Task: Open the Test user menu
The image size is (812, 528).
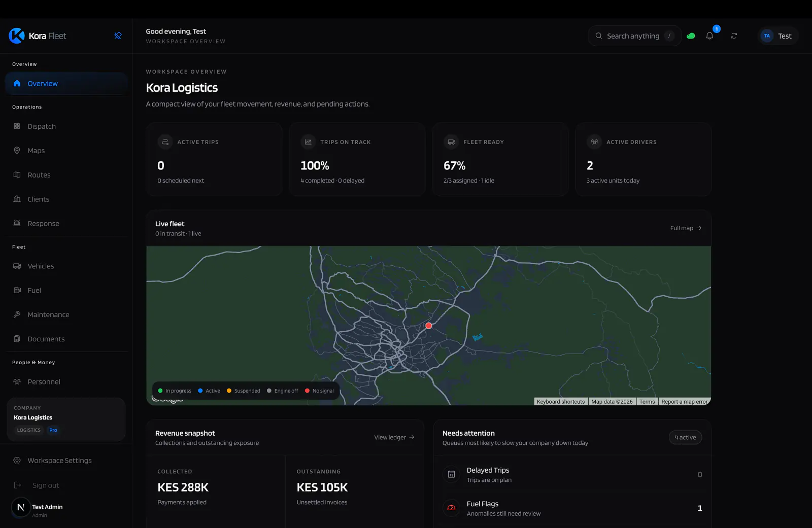Action: (778, 36)
